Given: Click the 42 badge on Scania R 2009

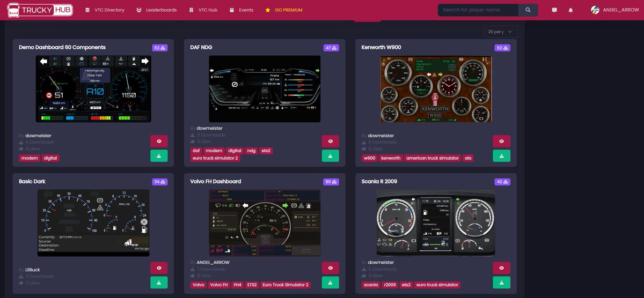Looking at the screenshot, I should [x=503, y=182].
